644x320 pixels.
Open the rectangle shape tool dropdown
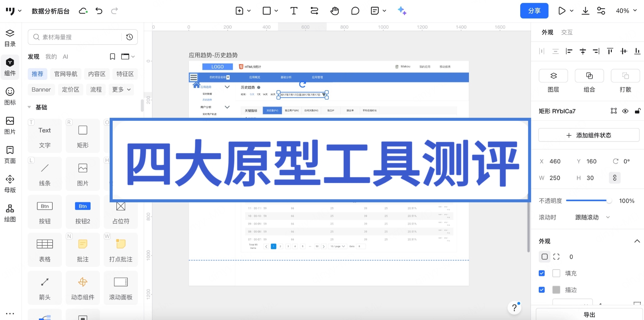coord(276,11)
